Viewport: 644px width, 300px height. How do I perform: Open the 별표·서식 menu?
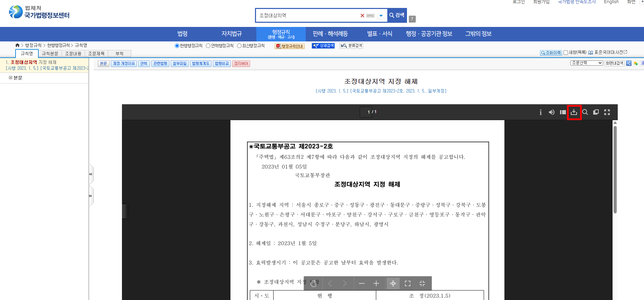(379, 34)
